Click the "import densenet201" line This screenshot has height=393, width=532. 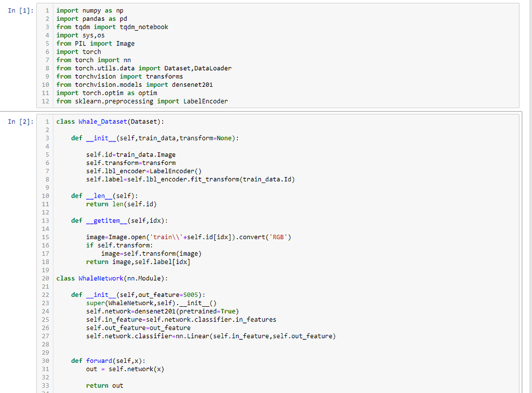135,85
